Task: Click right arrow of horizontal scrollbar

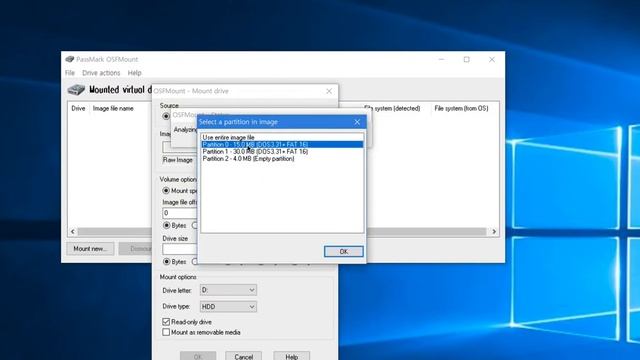Action: [494, 231]
